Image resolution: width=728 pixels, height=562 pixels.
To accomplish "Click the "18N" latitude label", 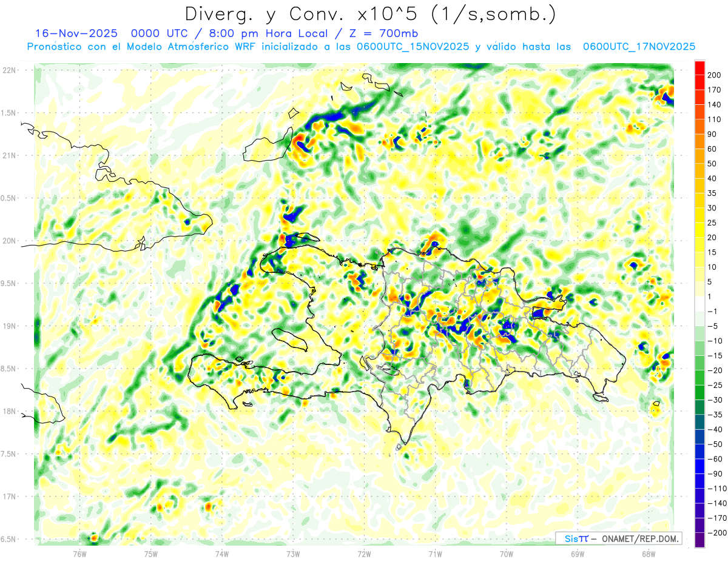I will point(9,412).
